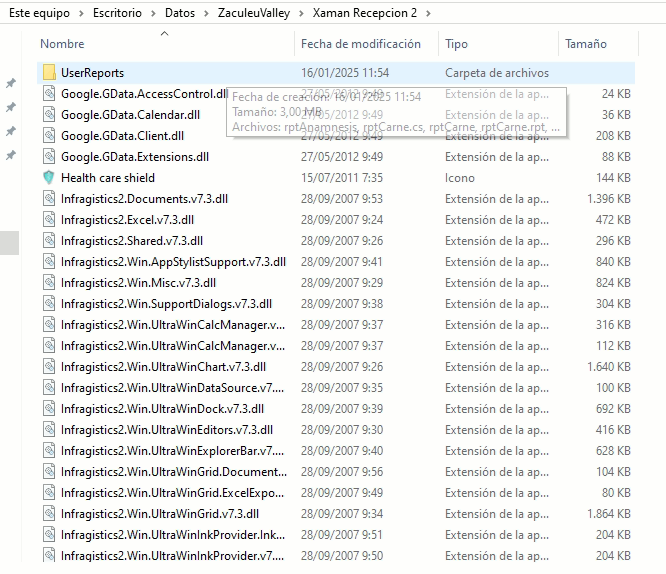The image size is (666, 574).
Task: Sort by the Tamaño column header
Action: pyautogui.click(x=586, y=44)
